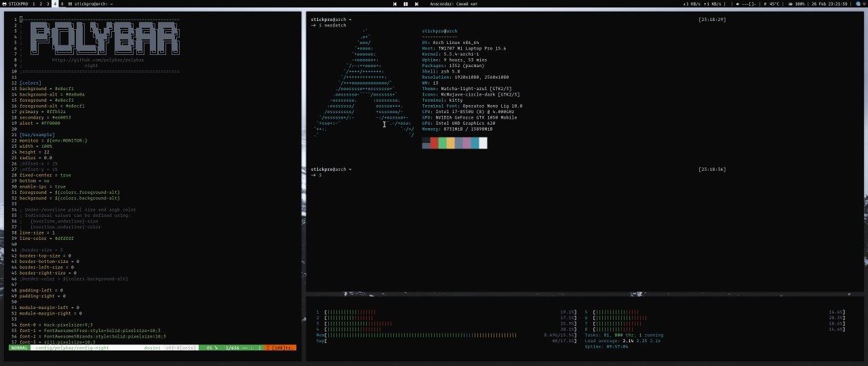This screenshot has height=366, width=868.
Task: Click the 'fixed-center = true' line
Action: [x=45, y=175]
